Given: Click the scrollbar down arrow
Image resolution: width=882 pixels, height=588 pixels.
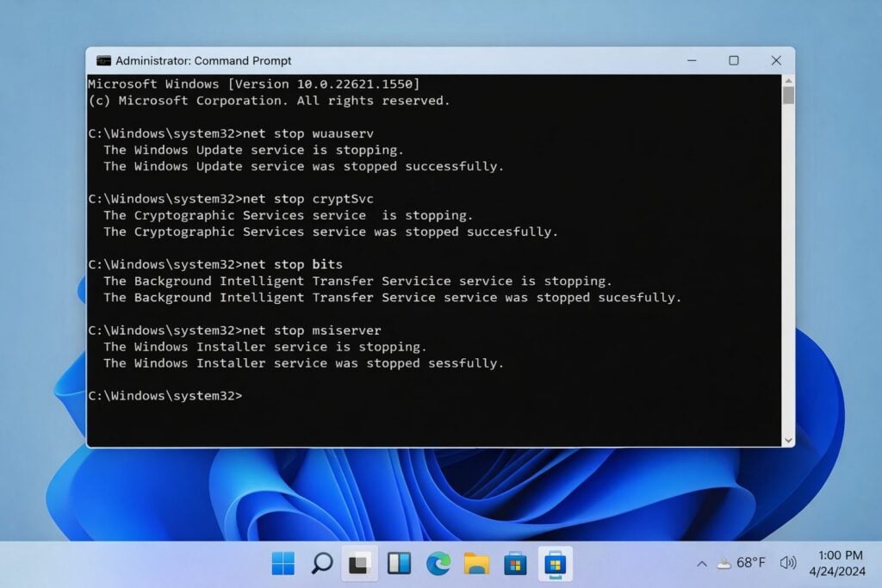Looking at the screenshot, I should 789,440.
